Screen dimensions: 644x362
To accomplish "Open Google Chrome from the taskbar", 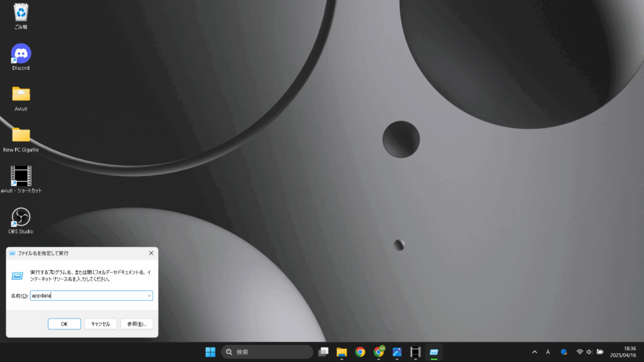I will (360, 352).
